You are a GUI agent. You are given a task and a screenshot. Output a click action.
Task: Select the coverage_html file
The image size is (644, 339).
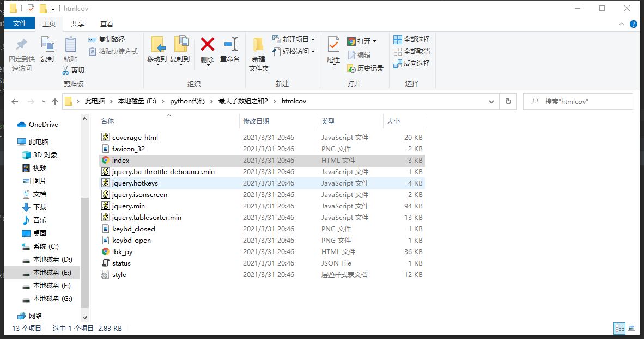[x=262, y=138]
